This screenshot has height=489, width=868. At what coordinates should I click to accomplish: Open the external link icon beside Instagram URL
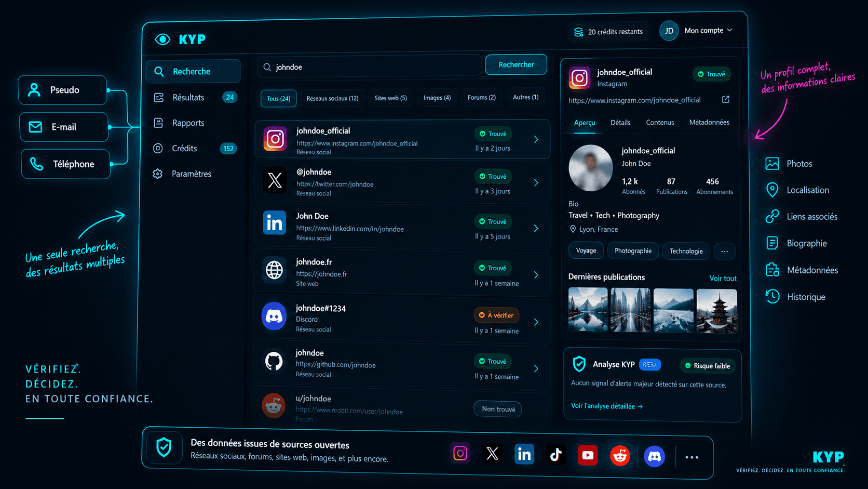pos(726,99)
